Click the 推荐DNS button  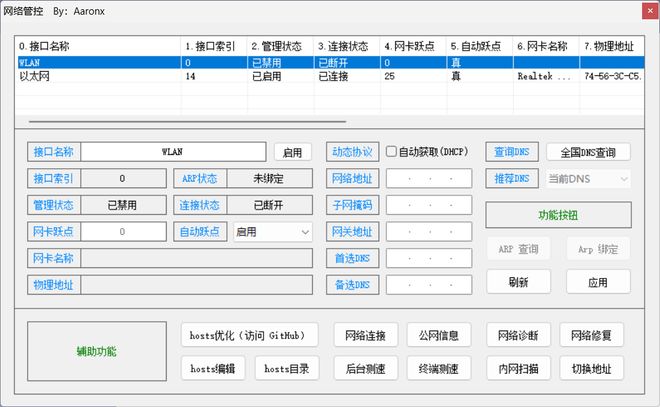coord(511,178)
